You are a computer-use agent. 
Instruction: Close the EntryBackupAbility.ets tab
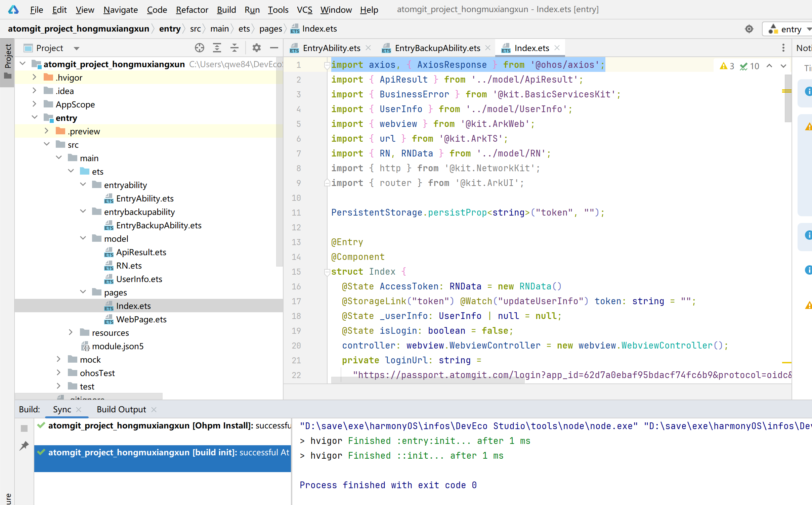click(x=488, y=48)
